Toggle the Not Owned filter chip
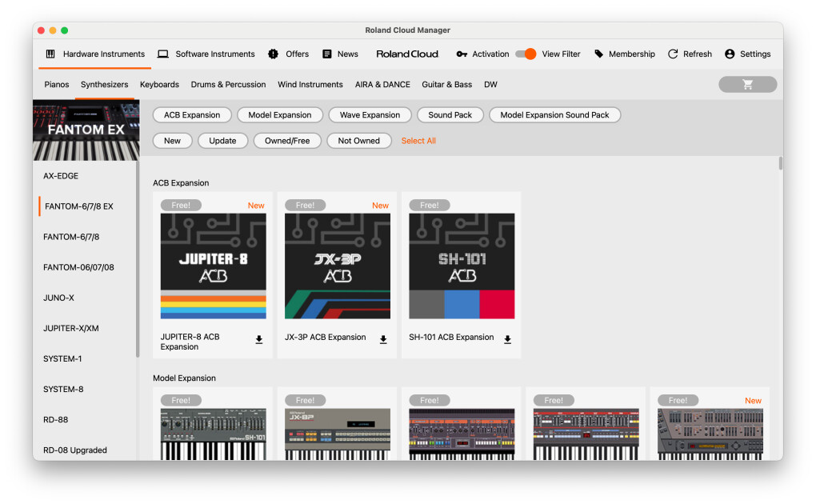Image resolution: width=816 pixels, height=504 pixels. coord(359,141)
